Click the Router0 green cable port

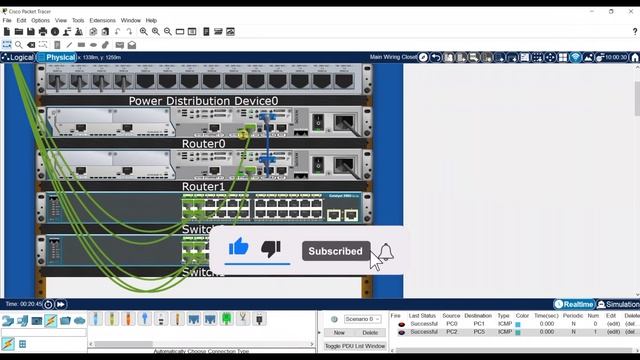tap(250, 128)
